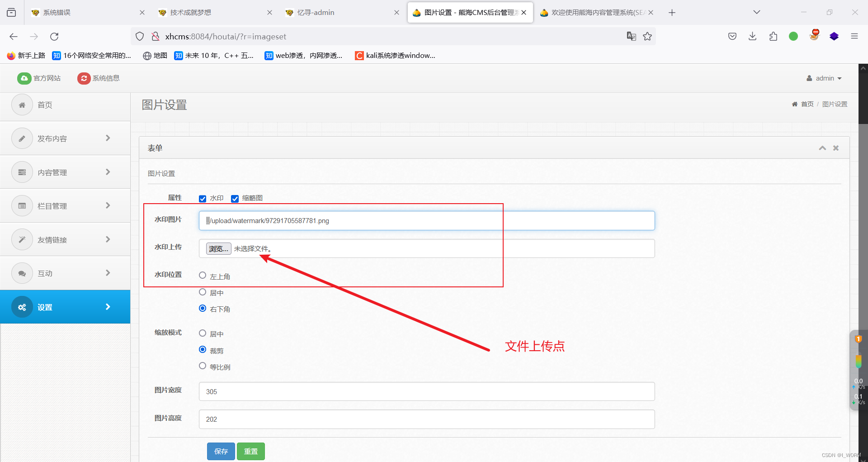868x462 pixels.
Task: Click the 保存 button
Action: 221,451
